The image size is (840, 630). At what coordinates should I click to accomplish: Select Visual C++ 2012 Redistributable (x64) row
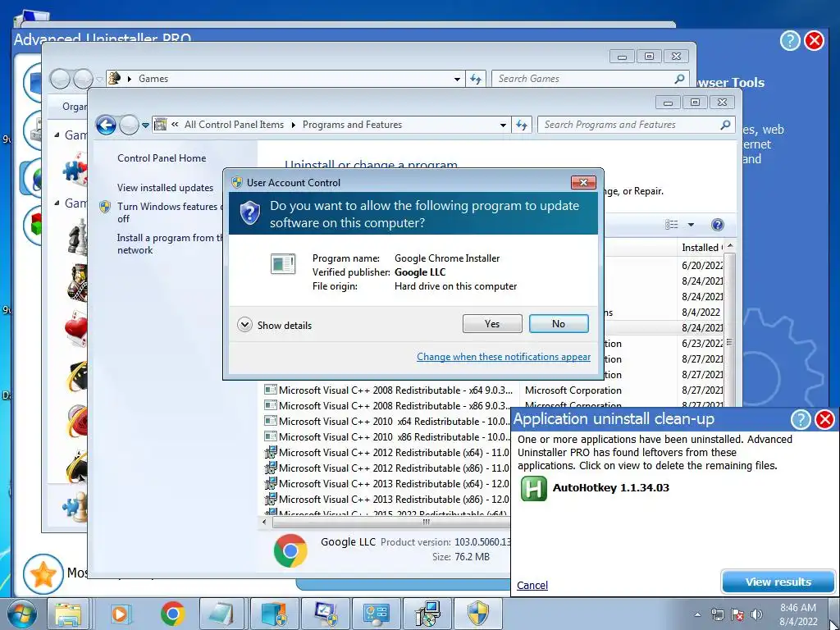point(386,452)
